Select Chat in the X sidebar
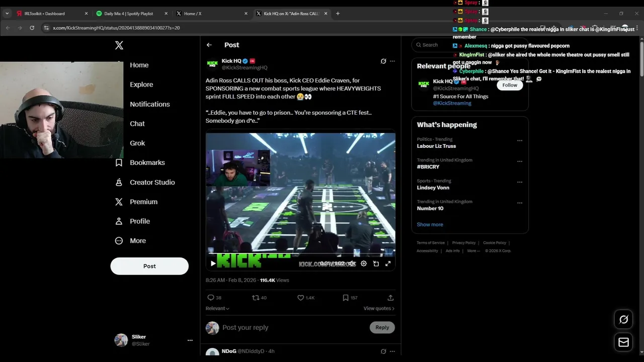The image size is (644, 362). pyautogui.click(x=137, y=124)
